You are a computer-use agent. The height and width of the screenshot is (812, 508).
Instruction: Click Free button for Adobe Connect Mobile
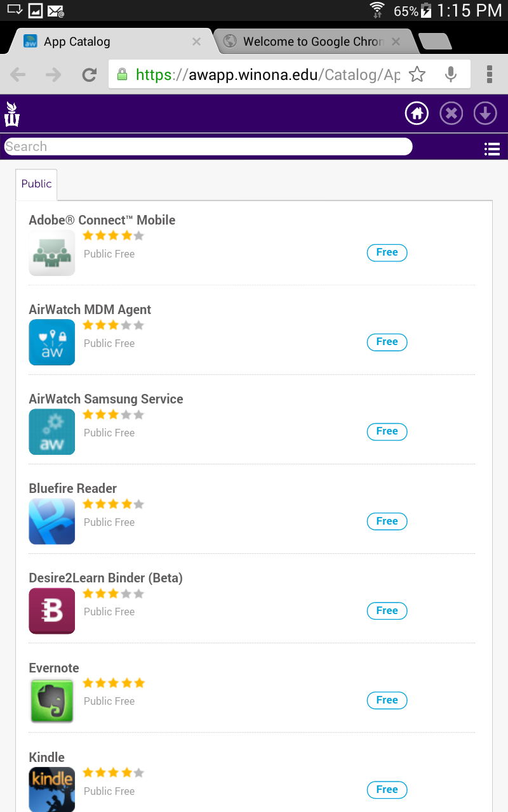click(387, 252)
